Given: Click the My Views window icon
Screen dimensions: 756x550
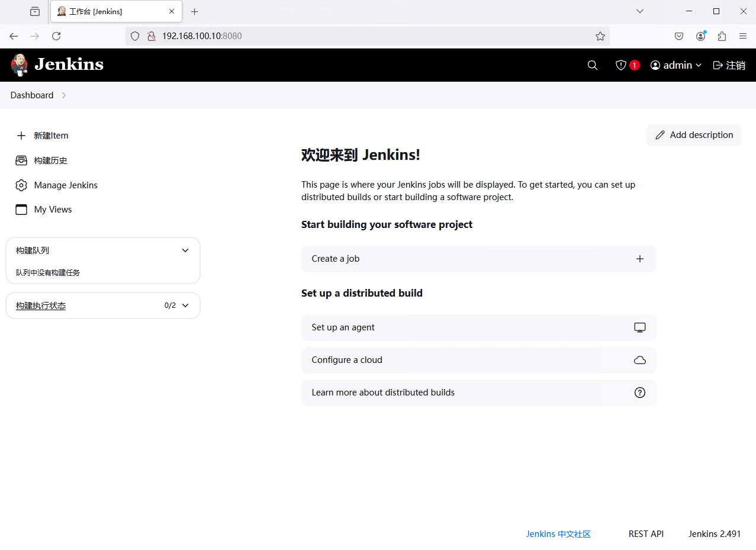Looking at the screenshot, I should (x=21, y=210).
